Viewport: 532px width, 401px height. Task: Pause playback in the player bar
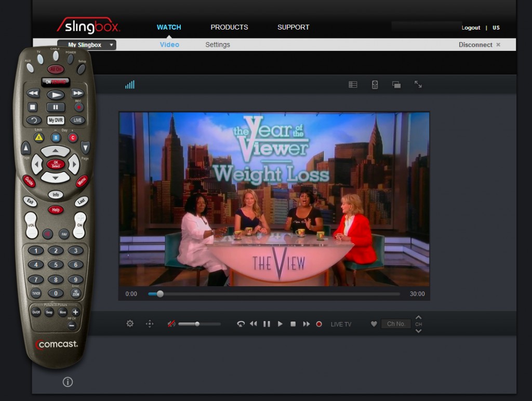267,324
